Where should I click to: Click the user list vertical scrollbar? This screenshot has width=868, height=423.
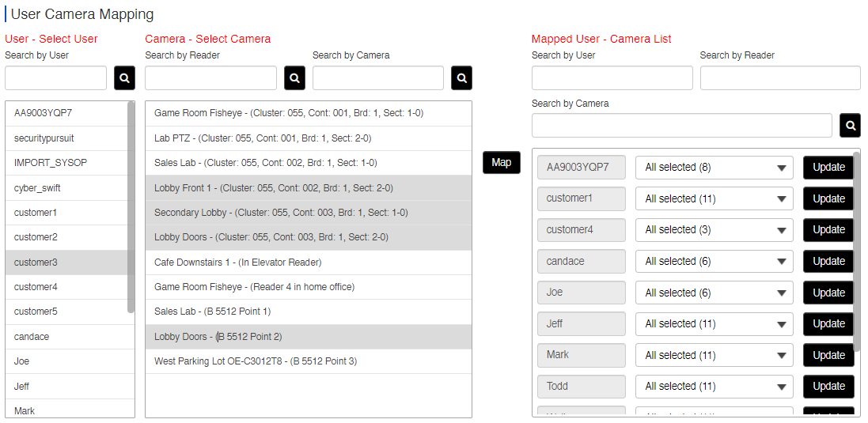pyautogui.click(x=131, y=207)
